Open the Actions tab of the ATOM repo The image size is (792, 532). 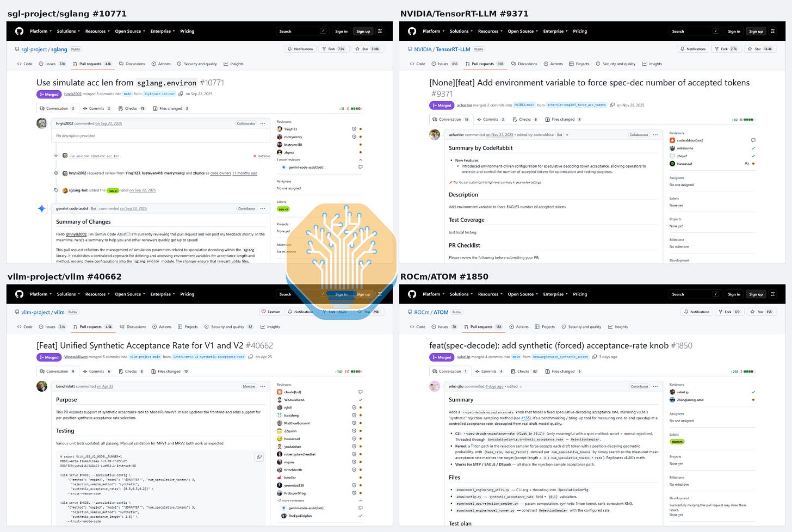point(519,327)
